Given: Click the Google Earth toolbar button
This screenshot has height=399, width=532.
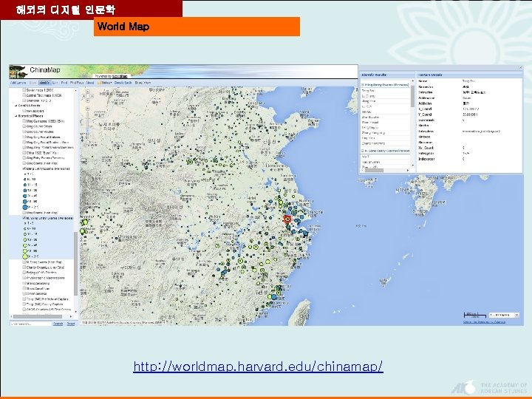Looking at the screenshot, I should 123,83.
